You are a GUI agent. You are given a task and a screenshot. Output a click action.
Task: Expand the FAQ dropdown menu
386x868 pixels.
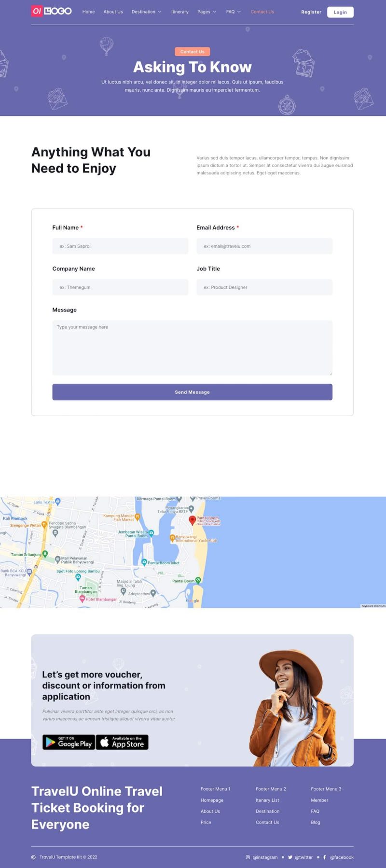pos(233,12)
